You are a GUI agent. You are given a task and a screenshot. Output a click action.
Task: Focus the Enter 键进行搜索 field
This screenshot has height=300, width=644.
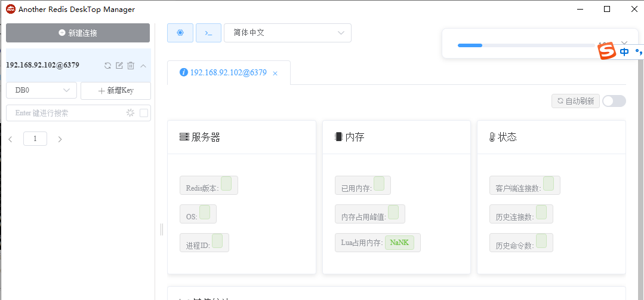[x=78, y=113]
